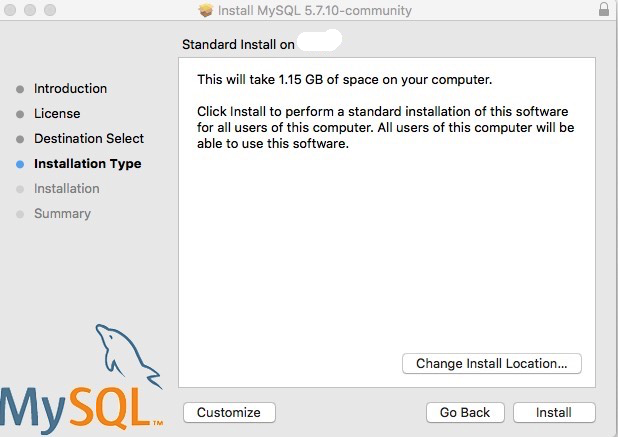Image resolution: width=618 pixels, height=437 pixels.
Task: Click the Go Back button
Action: pos(465,412)
